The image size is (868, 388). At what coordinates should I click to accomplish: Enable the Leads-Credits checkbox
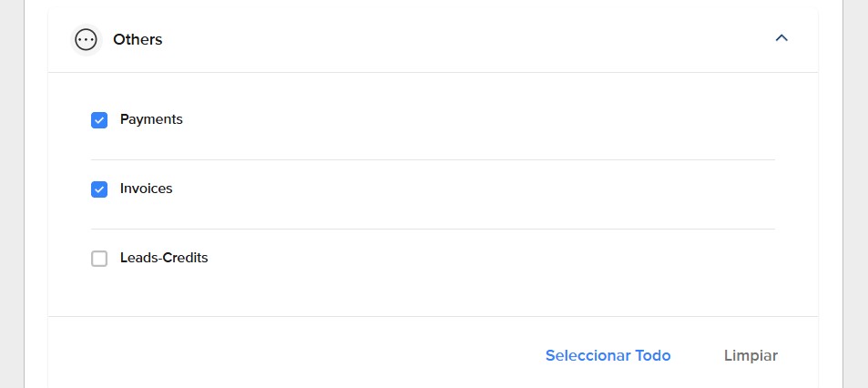[99, 259]
